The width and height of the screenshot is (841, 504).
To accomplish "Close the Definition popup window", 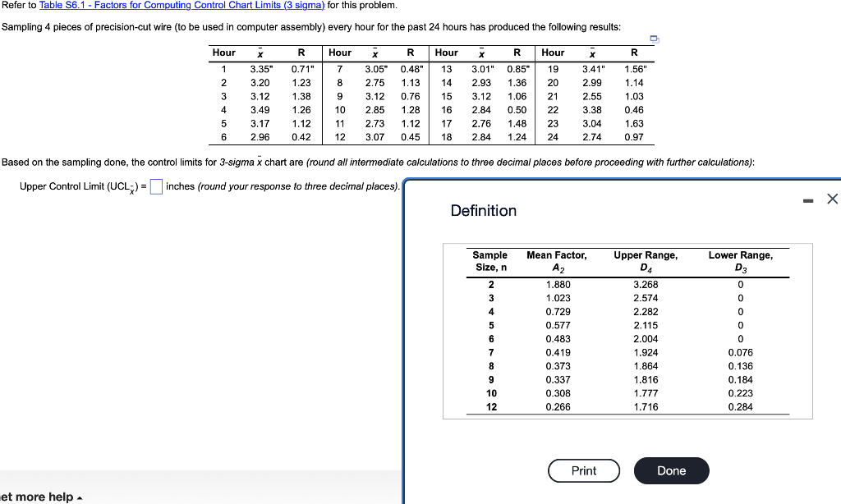I will coord(831,199).
